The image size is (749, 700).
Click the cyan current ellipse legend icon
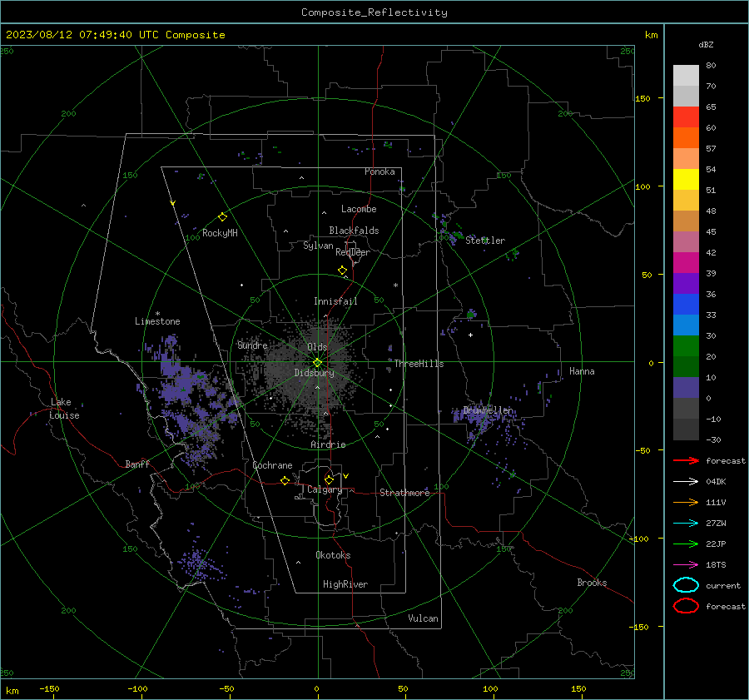(x=686, y=585)
